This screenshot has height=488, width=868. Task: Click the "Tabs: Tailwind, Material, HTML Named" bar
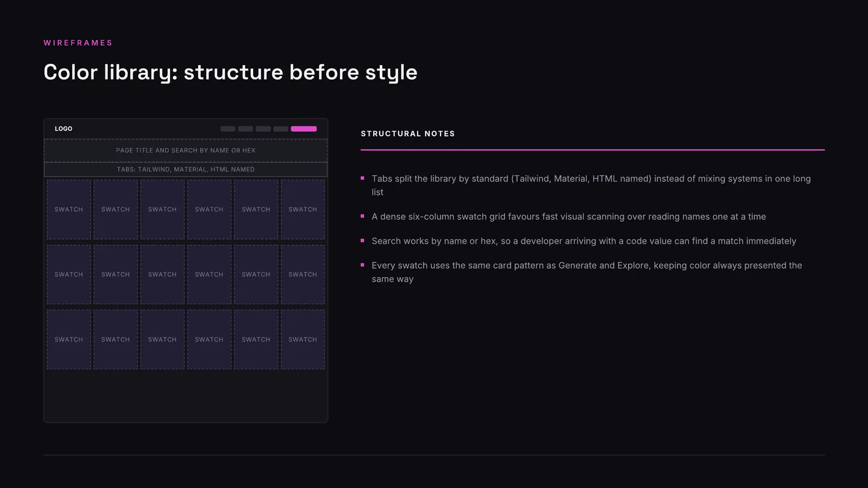coord(186,169)
